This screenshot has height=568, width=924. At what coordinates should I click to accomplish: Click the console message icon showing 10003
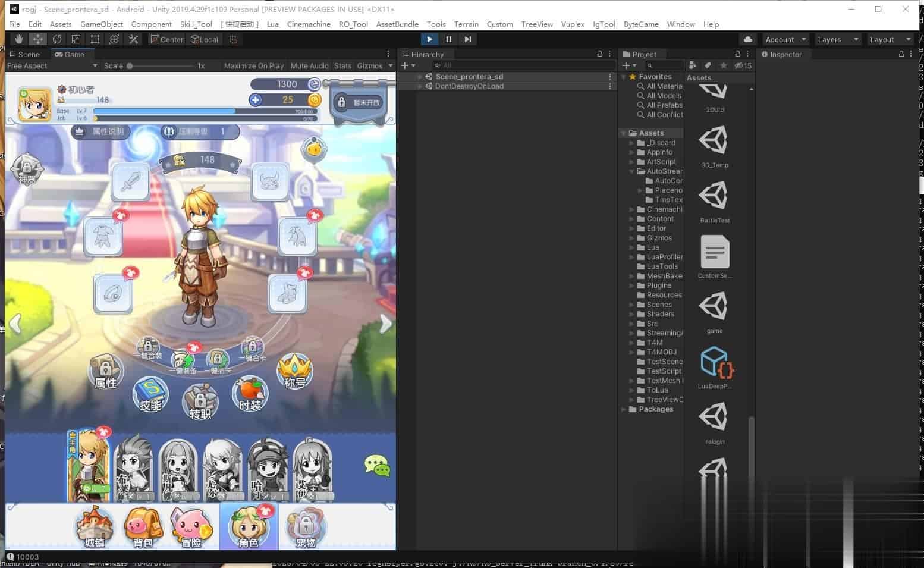pyautogui.click(x=10, y=557)
